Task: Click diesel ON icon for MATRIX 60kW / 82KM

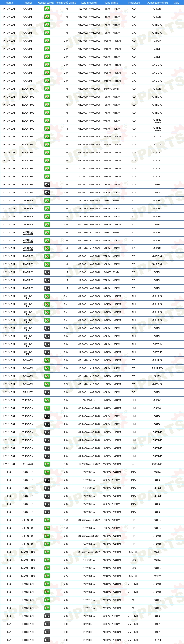Action: pos(47,272)
